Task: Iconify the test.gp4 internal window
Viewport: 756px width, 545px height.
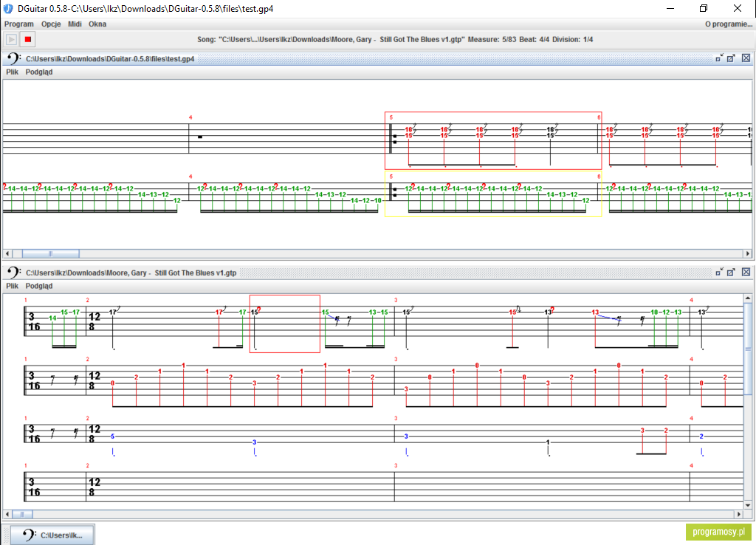Action: tap(719, 58)
